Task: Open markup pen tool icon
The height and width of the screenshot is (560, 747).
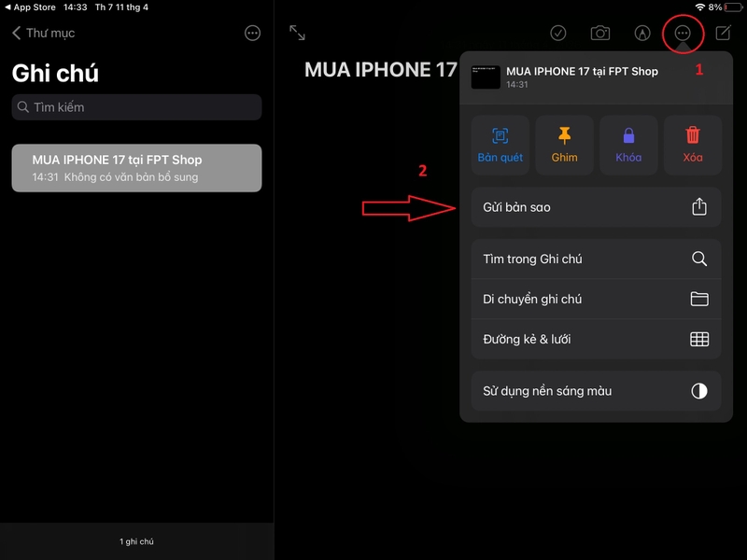Action: point(642,33)
